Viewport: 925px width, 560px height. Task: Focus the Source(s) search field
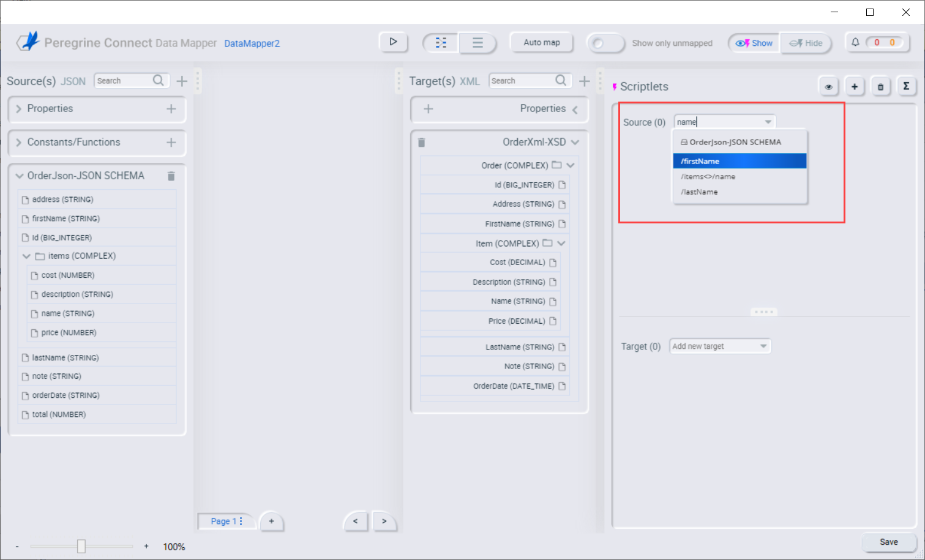[x=124, y=80]
